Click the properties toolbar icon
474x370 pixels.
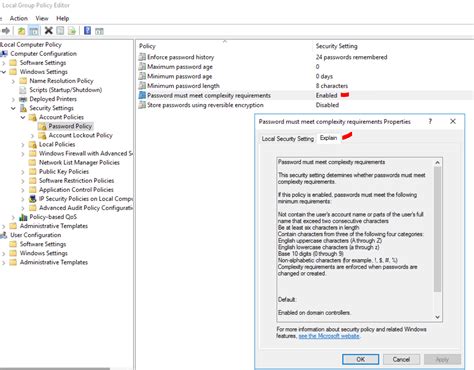[x=60, y=31]
